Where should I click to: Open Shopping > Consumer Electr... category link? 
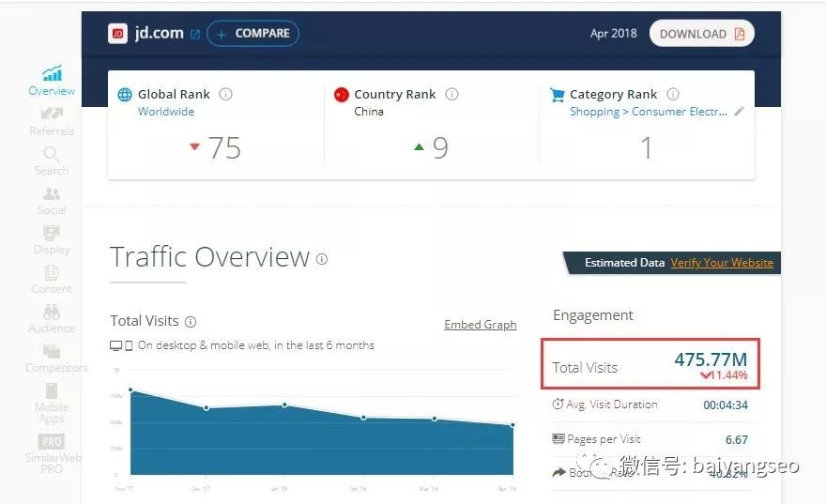(649, 112)
